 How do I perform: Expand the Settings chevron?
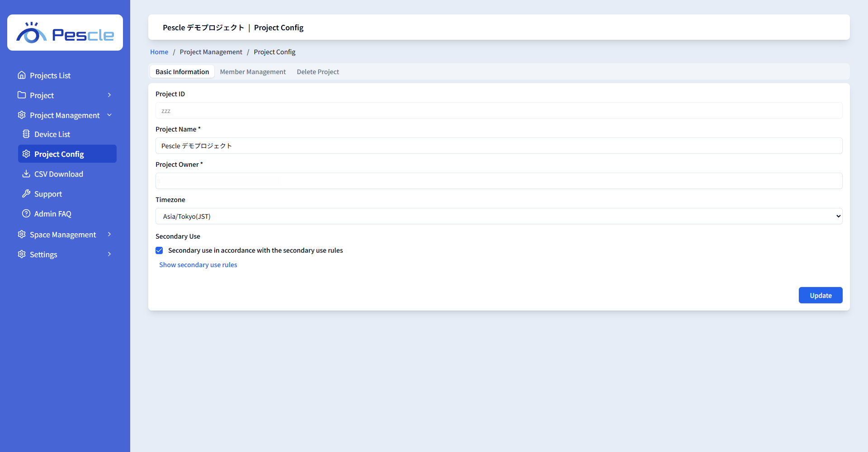click(x=109, y=254)
